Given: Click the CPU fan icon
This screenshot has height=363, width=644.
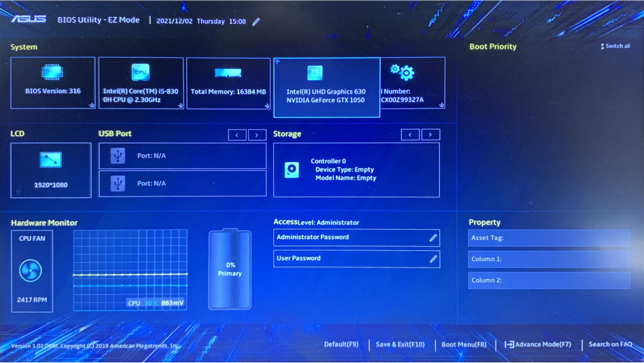Looking at the screenshot, I should (x=30, y=270).
